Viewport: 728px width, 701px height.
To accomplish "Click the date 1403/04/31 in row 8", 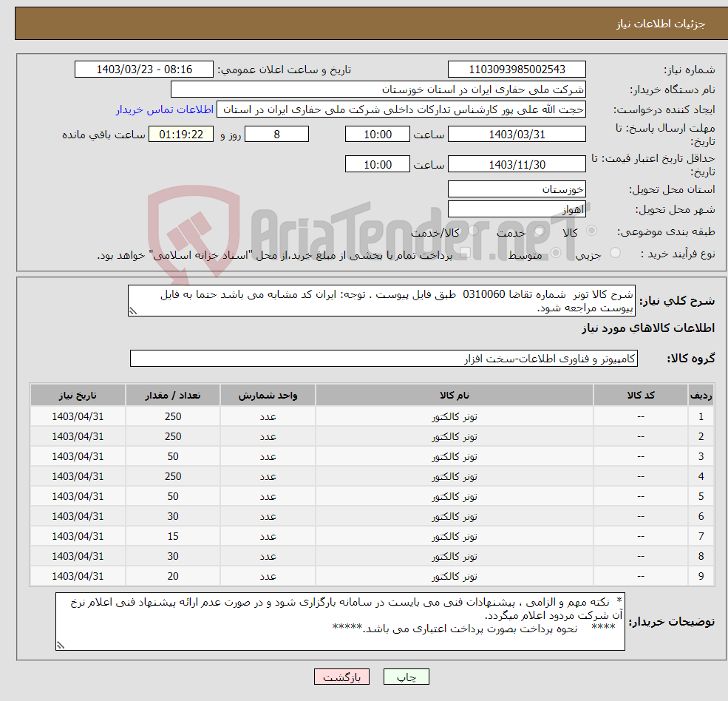I will (x=78, y=557).
